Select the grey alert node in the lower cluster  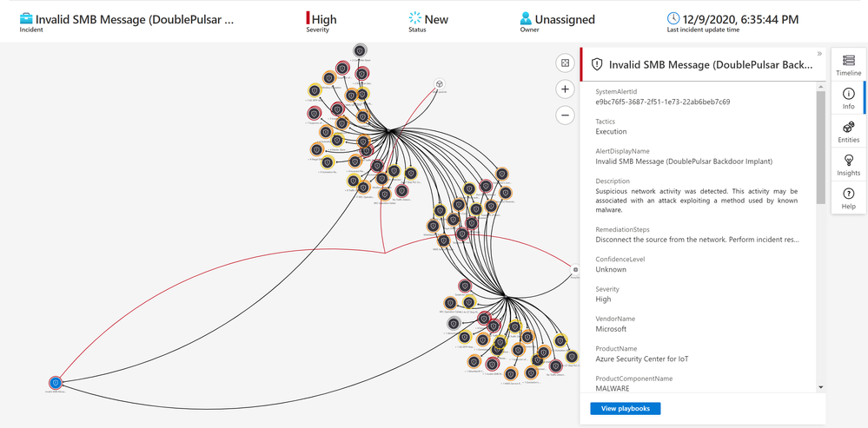[x=454, y=323]
